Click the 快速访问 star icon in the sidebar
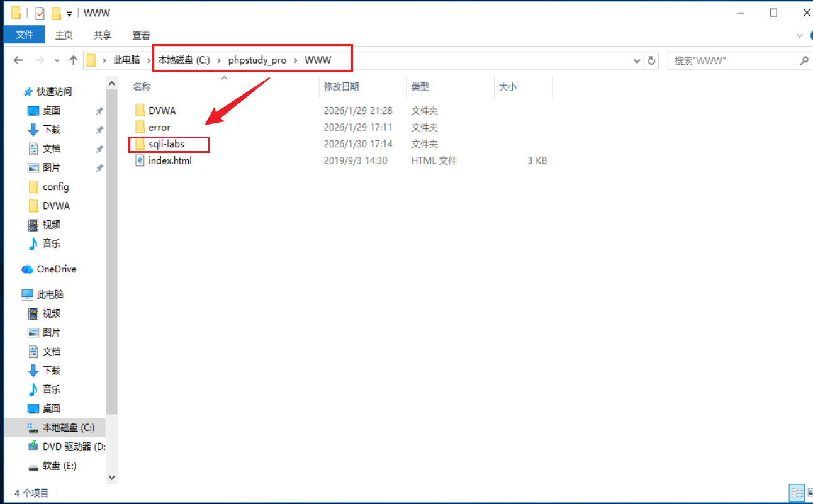The height and width of the screenshot is (504, 813). click(x=28, y=92)
